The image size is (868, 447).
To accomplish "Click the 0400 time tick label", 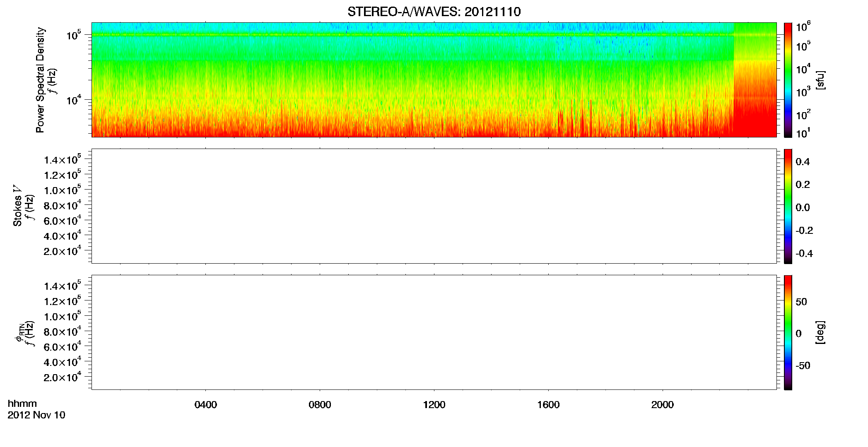I will tap(206, 405).
